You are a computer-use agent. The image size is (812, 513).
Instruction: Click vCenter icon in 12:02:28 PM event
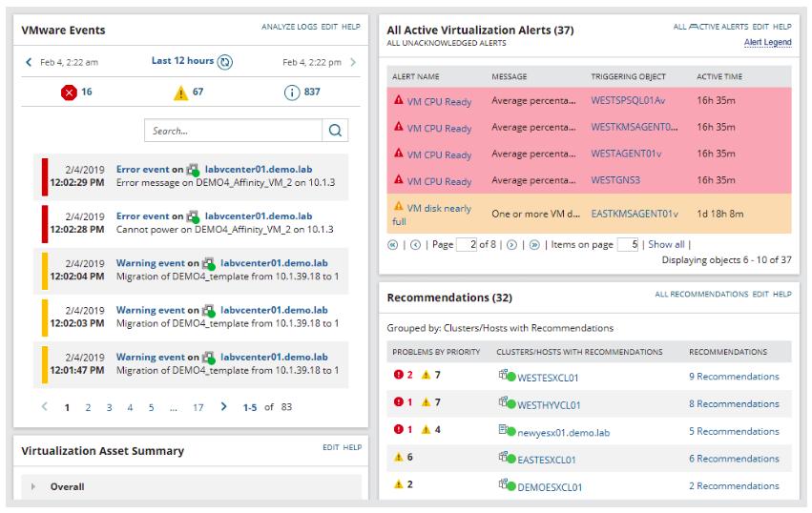[x=193, y=216]
